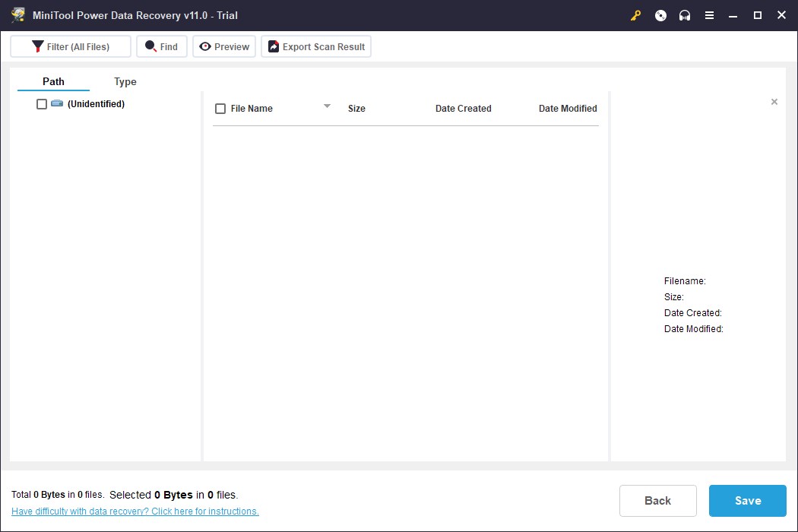Viewport: 798px width, 532px height.
Task: Click the Save button
Action: coord(748,500)
